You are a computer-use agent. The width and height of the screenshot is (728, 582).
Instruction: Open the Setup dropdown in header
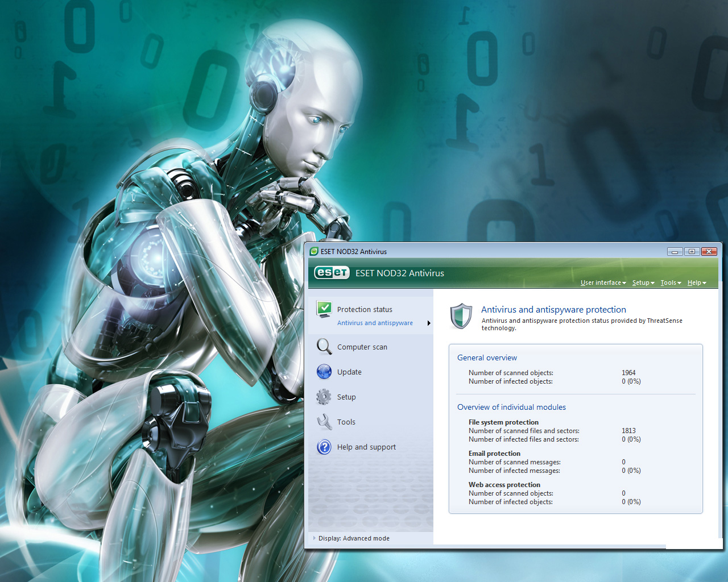tap(643, 282)
